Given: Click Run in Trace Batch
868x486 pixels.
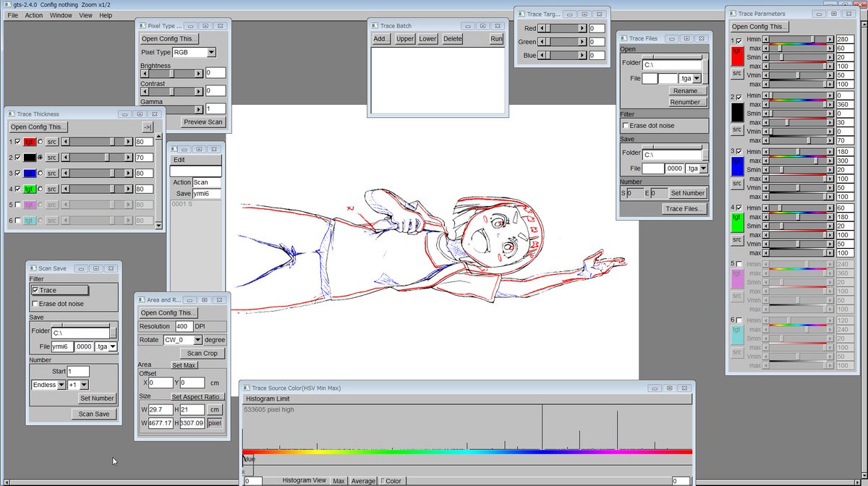Looking at the screenshot, I should coord(496,39).
